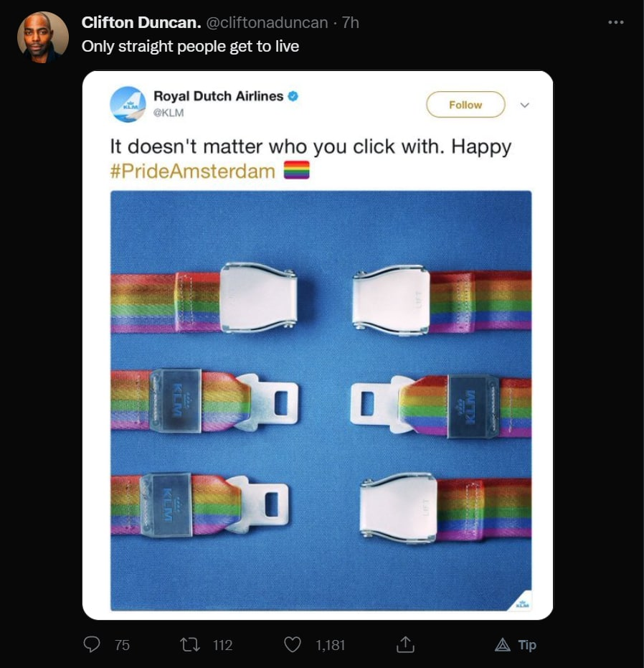Like the tweet with the heart icon
Viewport: 644px width, 668px height.
coord(293,644)
